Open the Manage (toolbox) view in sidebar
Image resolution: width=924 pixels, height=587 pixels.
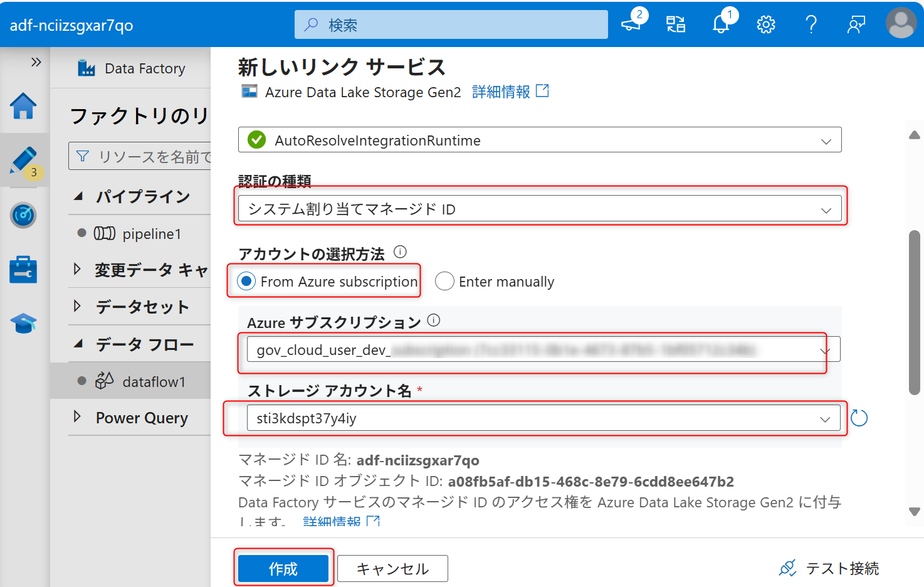[x=23, y=270]
